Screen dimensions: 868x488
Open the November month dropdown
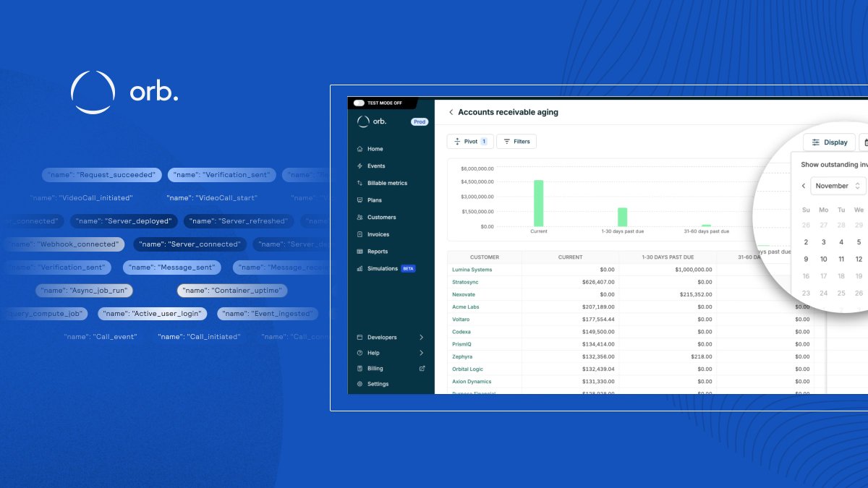838,186
